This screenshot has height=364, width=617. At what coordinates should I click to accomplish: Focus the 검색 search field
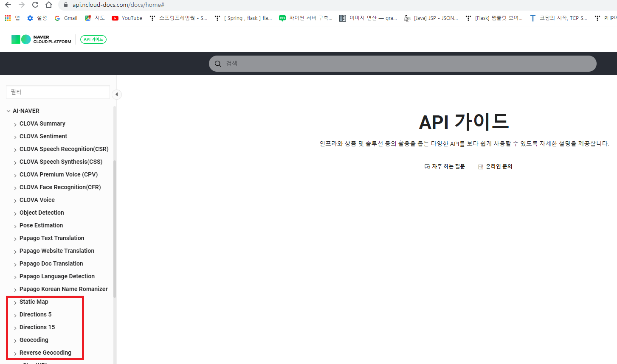[x=403, y=64]
